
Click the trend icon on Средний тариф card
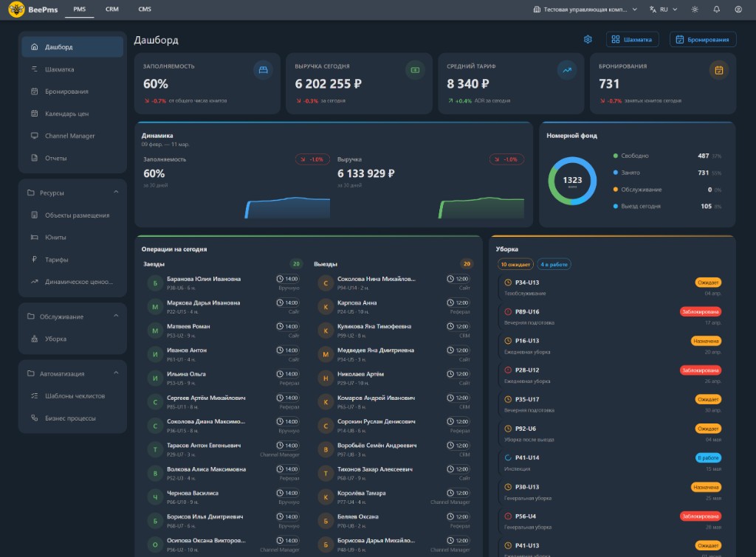click(x=567, y=70)
